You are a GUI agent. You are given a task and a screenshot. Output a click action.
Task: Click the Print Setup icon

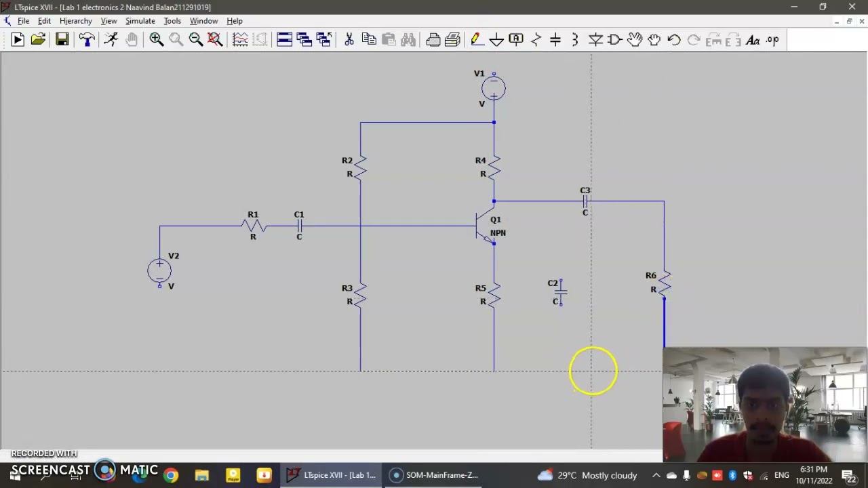[453, 40]
